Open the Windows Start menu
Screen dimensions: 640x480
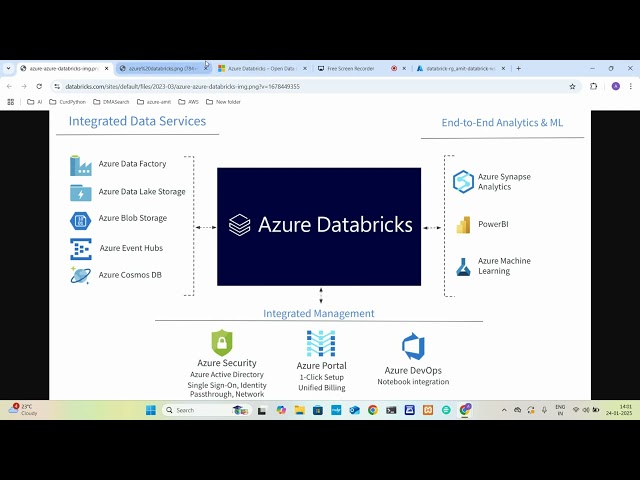point(151,410)
